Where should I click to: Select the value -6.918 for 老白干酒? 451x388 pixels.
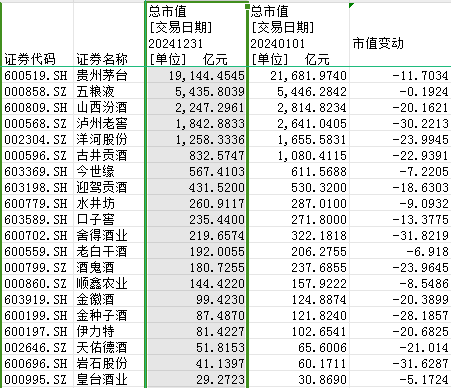pos(400,251)
